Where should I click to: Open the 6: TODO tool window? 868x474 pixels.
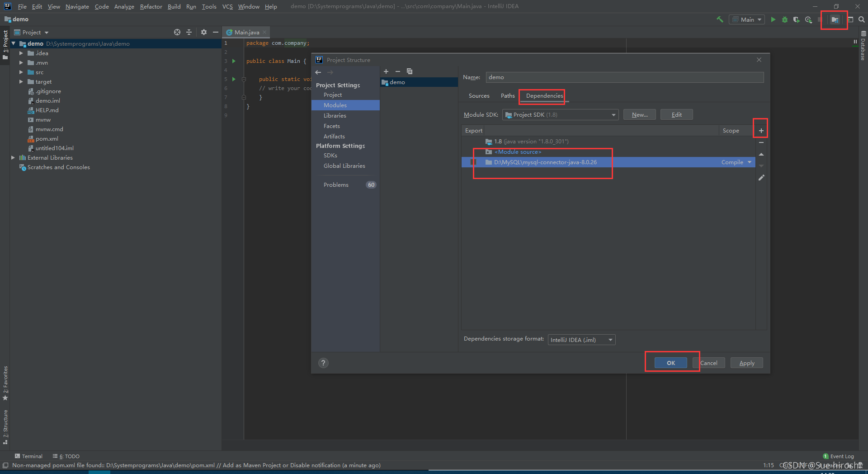pyautogui.click(x=66, y=456)
